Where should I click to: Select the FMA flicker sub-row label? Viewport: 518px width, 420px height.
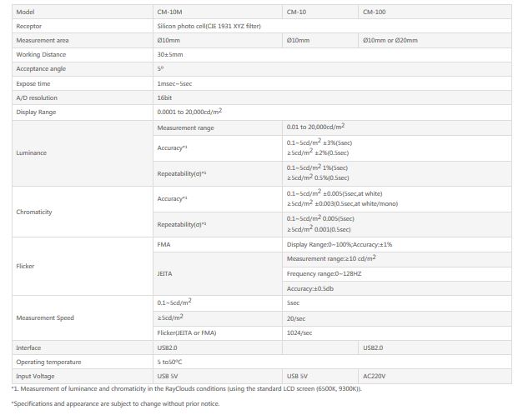click(163, 244)
